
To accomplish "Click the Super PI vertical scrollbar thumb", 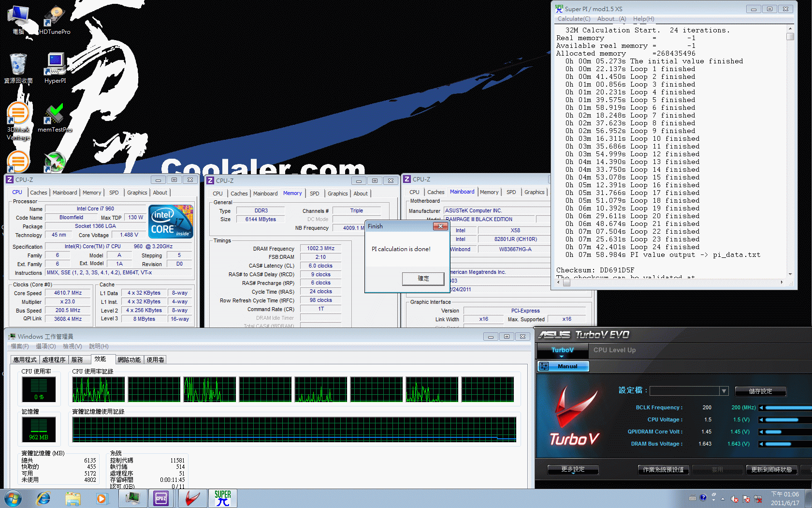I will tap(790, 36).
